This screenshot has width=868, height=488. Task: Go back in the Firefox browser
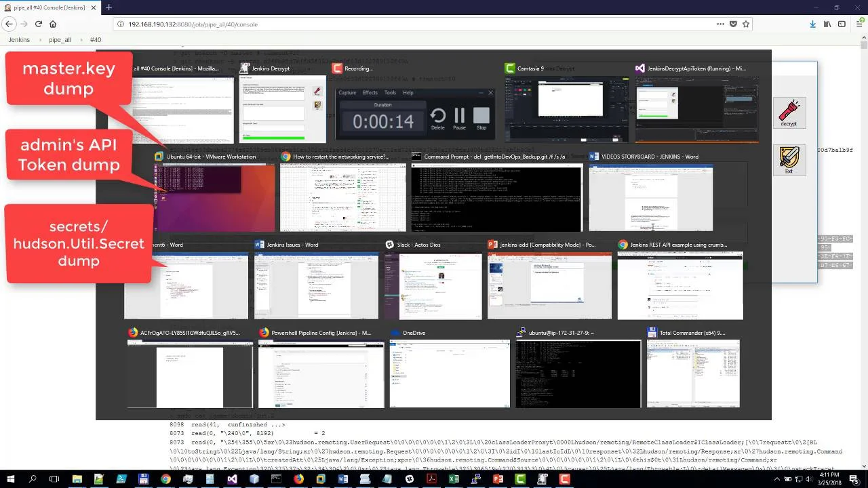pos(9,24)
